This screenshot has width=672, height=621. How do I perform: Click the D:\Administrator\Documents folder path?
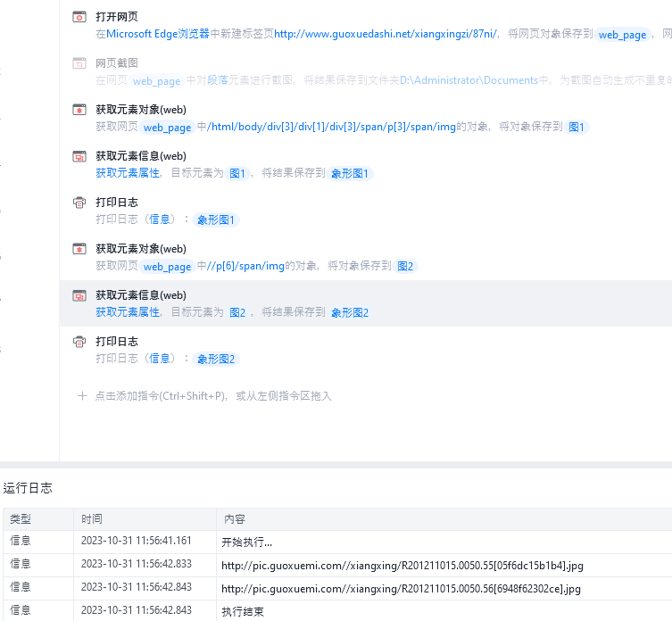[469, 80]
